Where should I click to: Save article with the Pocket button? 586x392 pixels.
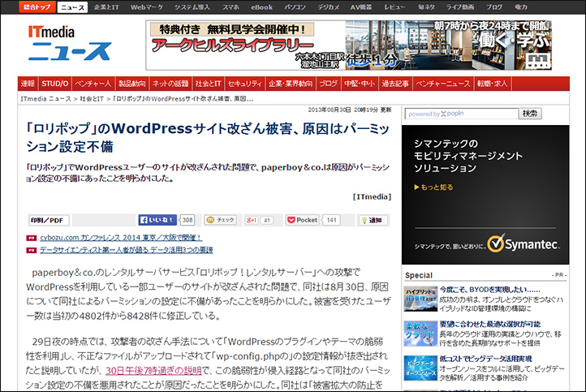pyautogui.click(x=303, y=220)
